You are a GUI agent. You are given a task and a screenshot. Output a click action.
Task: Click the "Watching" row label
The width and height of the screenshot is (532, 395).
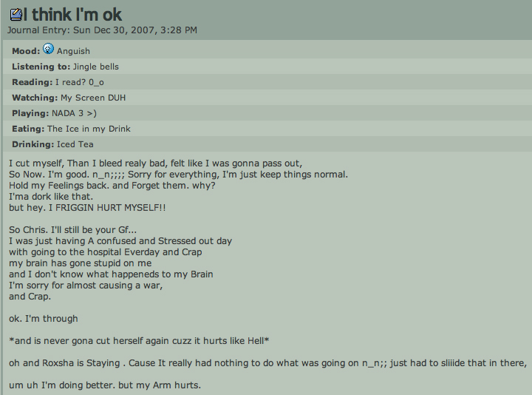coord(34,98)
